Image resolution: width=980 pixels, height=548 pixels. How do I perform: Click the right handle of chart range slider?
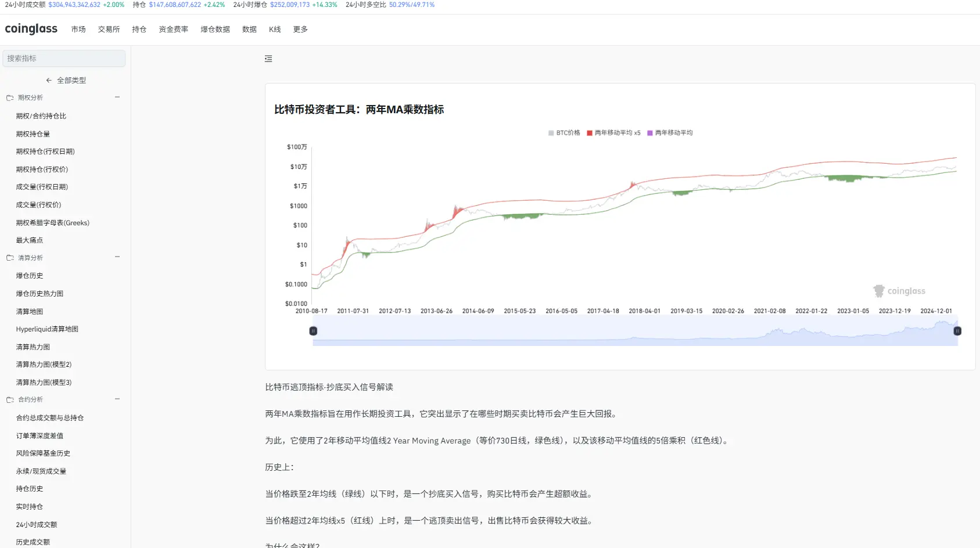[x=957, y=331]
